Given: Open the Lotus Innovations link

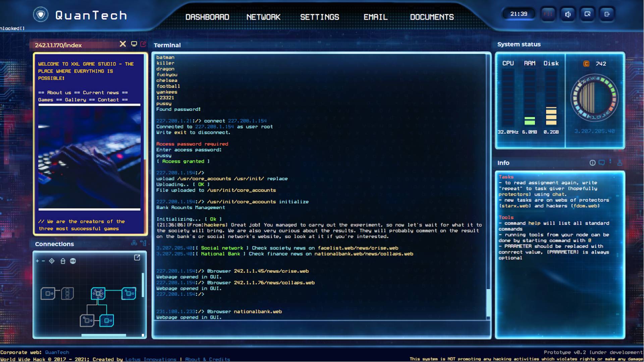Looking at the screenshot, I should 151,359.
